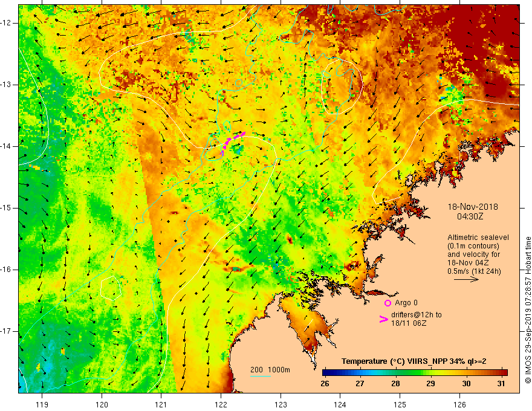This screenshot has height=411, width=532.
Task: Click the magenta drifters arrowhead legend symbol
Action: click(x=383, y=319)
